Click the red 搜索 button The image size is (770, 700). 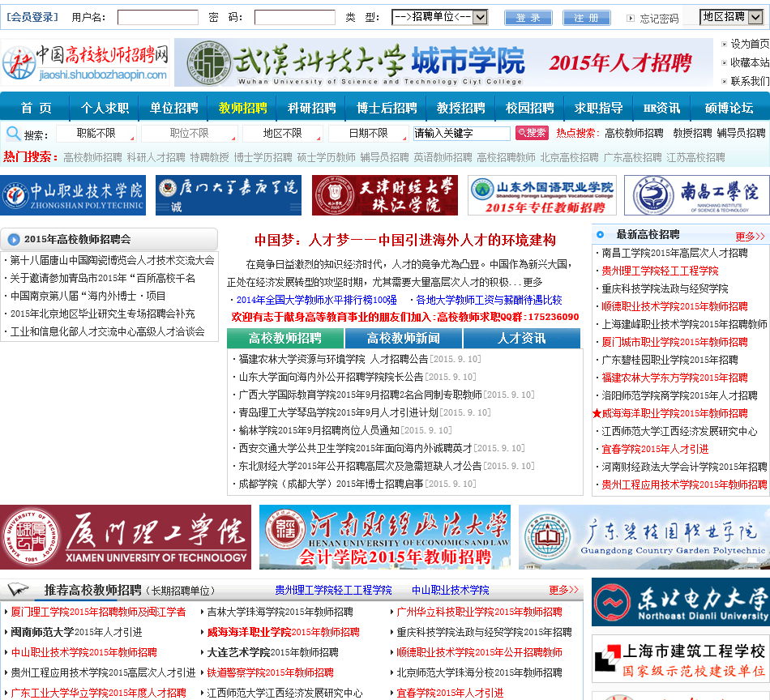pos(532,133)
